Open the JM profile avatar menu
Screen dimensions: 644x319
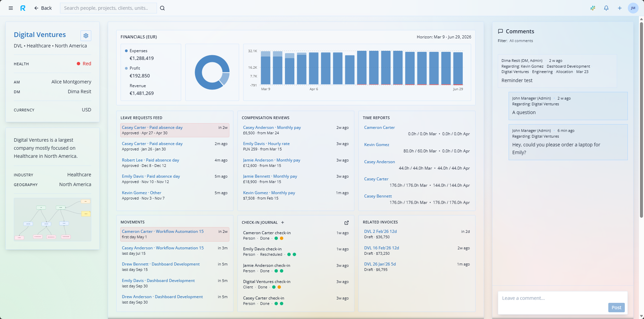[x=634, y=8]
